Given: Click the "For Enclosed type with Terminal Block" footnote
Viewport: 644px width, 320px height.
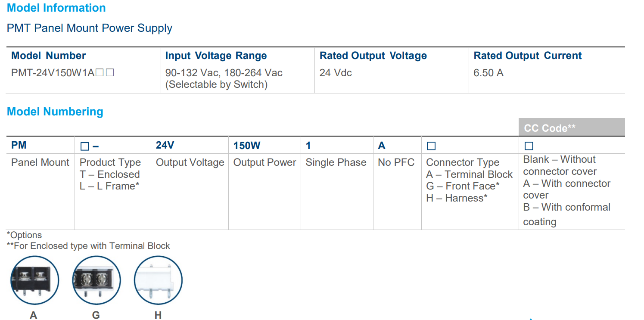Looking at the screenshot, I should [x=88, y=246].
